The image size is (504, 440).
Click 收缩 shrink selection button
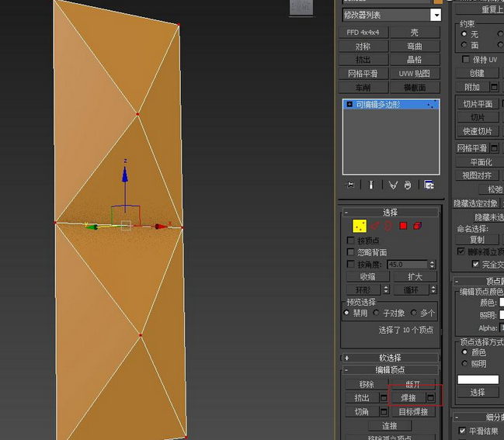click(x=368, y=276)
